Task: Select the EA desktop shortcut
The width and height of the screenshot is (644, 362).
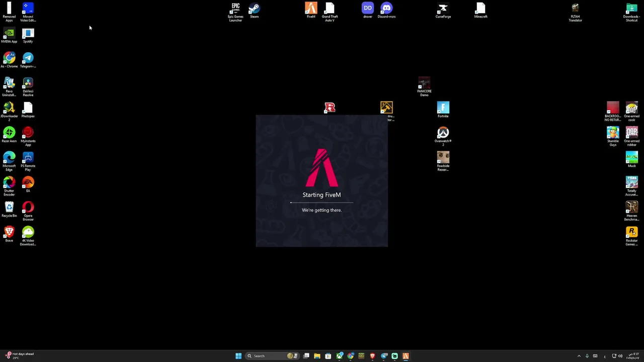Action: [28, 185]
